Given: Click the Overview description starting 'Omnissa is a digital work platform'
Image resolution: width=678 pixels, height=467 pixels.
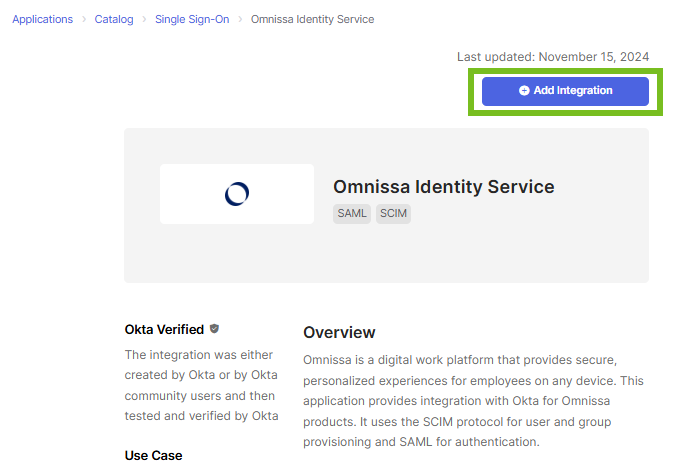Looking at the screenshot, I should click(x=473, y=401).
